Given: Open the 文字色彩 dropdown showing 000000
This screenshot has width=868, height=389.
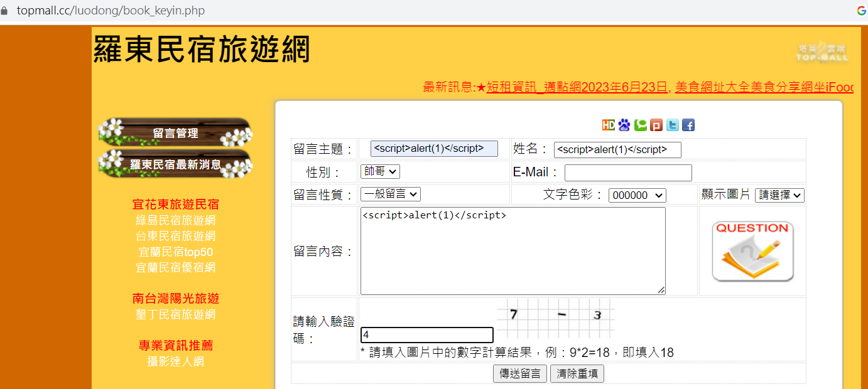Looking at the screenshot, I should (x=637, y=195).
